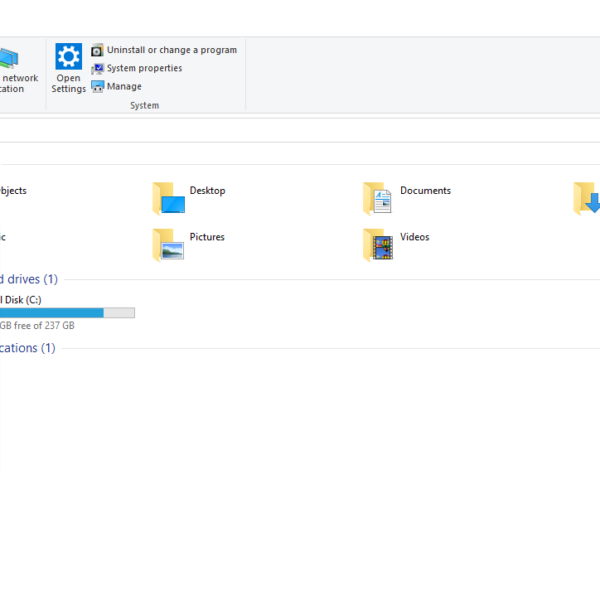Select the 3D Objects folder label
Image resolution: width=600 pixels, height=600 pixels.
click(x=13, y=191)
